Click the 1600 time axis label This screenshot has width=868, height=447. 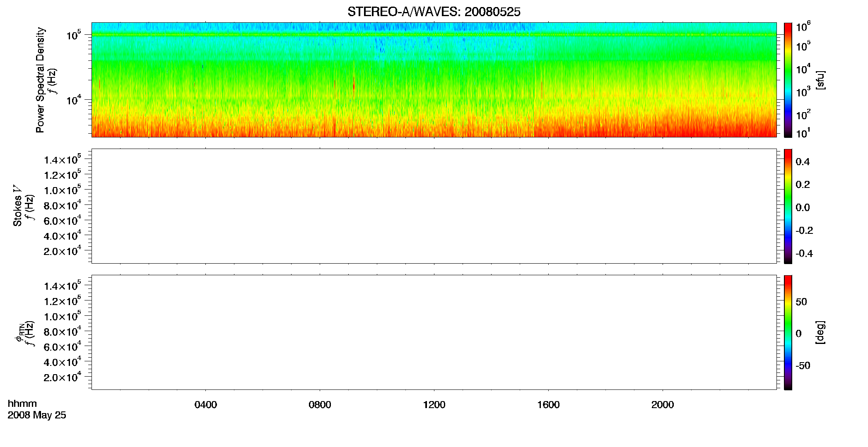point(548,405)
